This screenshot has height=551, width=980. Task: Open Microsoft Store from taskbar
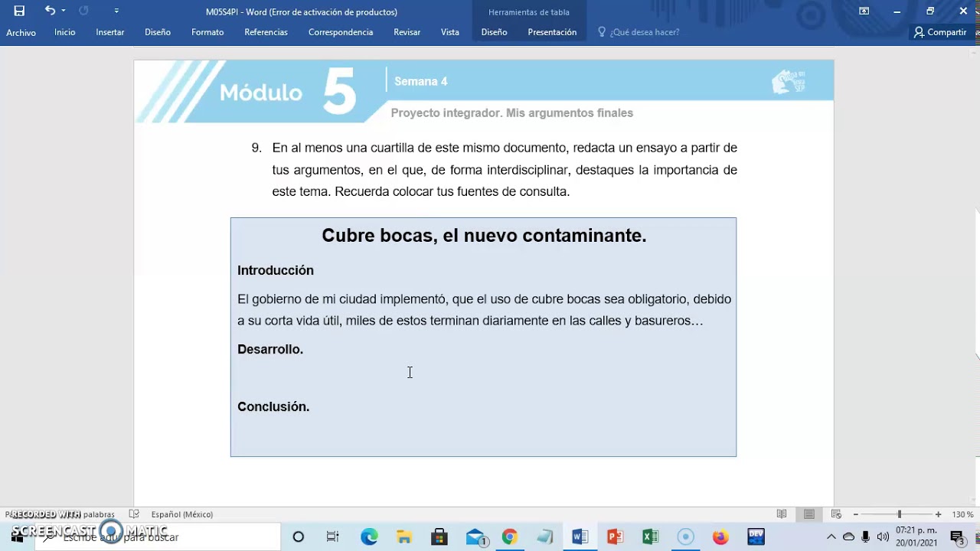coord(439,536)
